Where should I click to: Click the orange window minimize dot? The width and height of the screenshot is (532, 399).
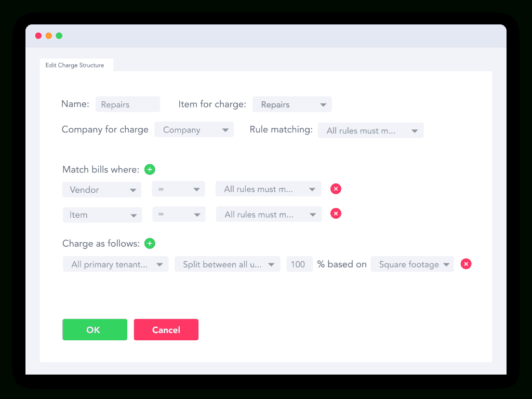tap(49, 36)
